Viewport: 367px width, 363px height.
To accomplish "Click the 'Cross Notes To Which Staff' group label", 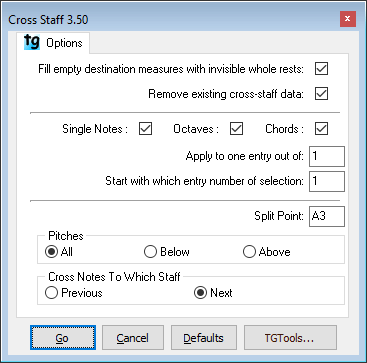I will [x=115, y=277].
